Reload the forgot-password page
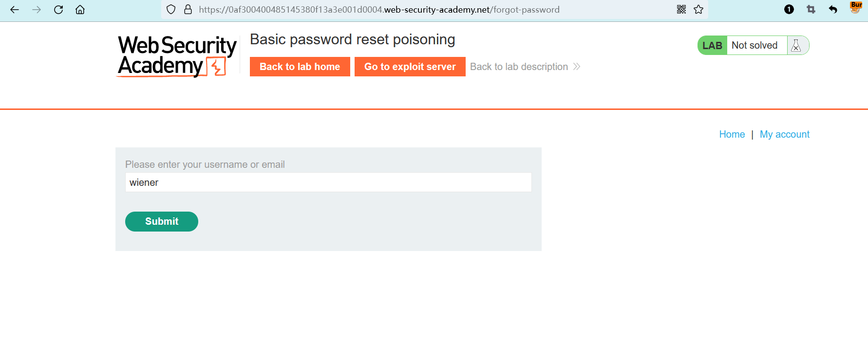The image size is (868, 359). pyautogui.click(x=58, y=10)
